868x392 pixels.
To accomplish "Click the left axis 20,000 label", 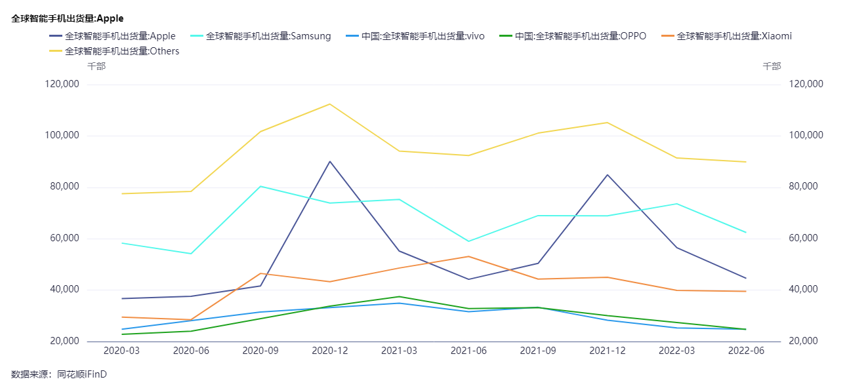I will click(64, 342).
